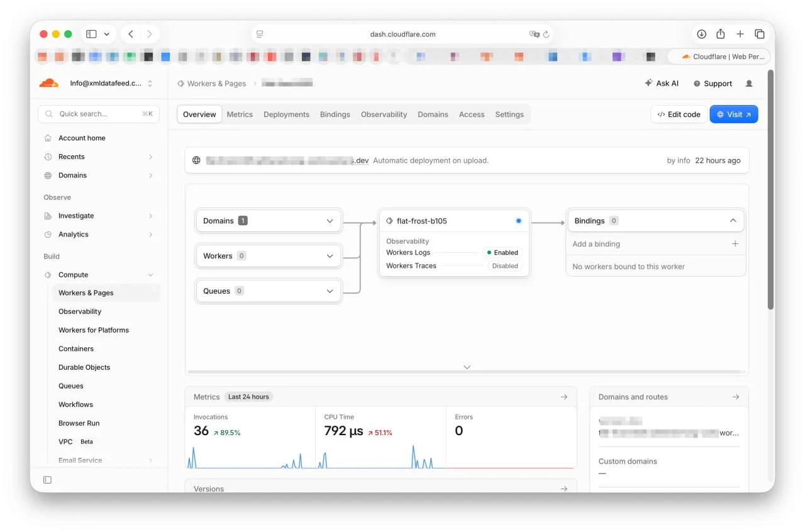Open Safari downloads icon
This screenshot has height=532, width=805.
(x=701, y=34)
